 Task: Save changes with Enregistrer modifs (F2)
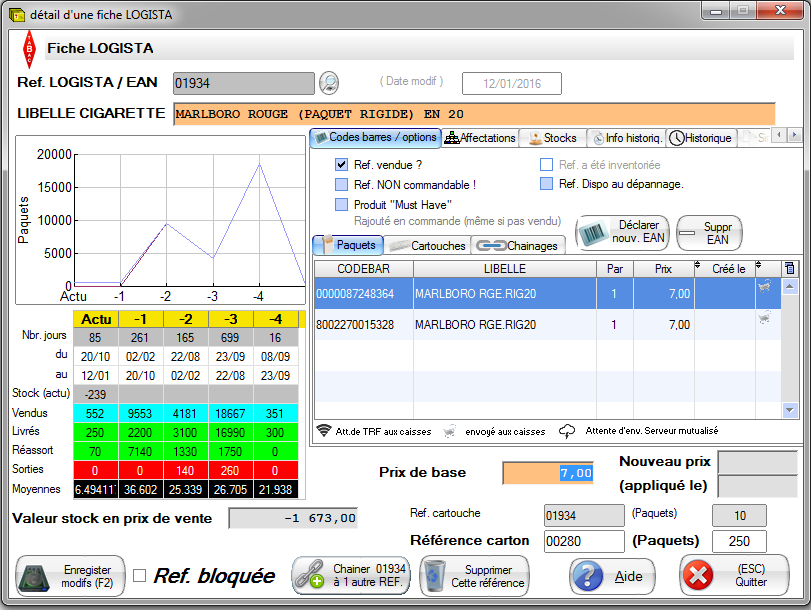[x=70, y=576]
